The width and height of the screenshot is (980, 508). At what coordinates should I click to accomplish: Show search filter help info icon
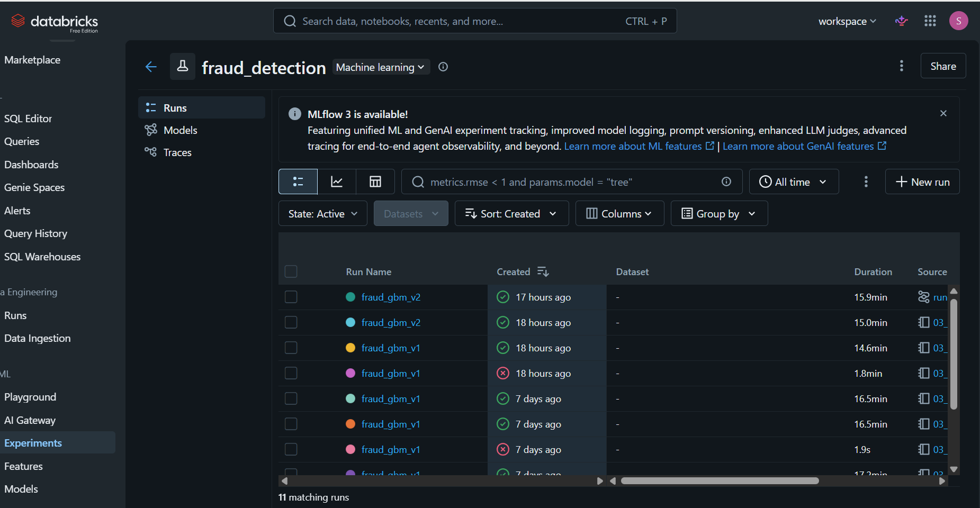point(726,182)
